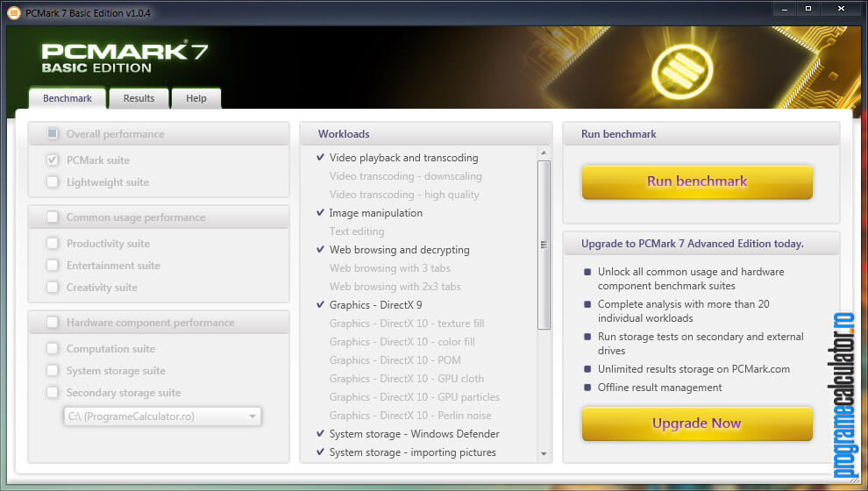Image resolution: width=868 pixels, height=491 pixels.
Task: Select Graphics - DirectX 10 - color fill
Action: 402,342
